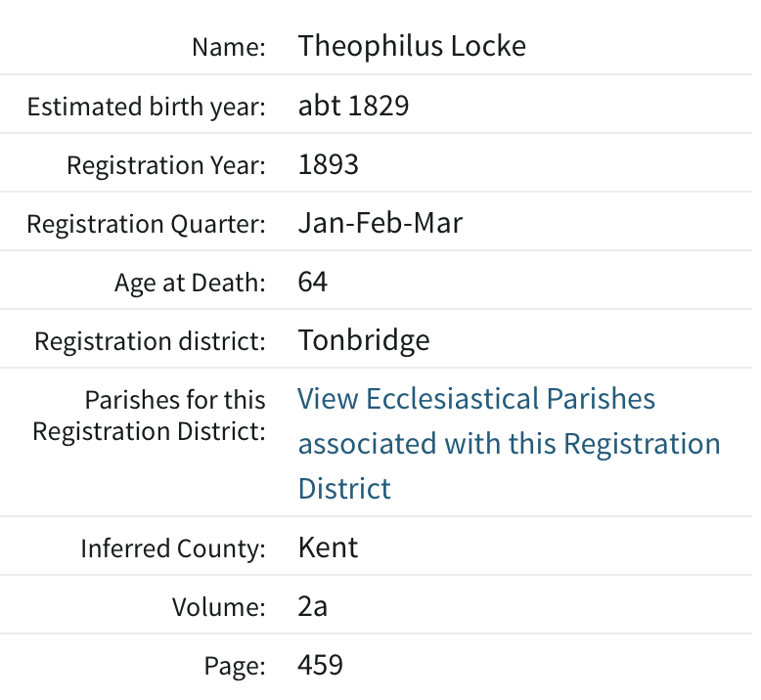761x700 pixels.
Task: Select the 'abt 1829' birth year value
Action: coord(353,106)
